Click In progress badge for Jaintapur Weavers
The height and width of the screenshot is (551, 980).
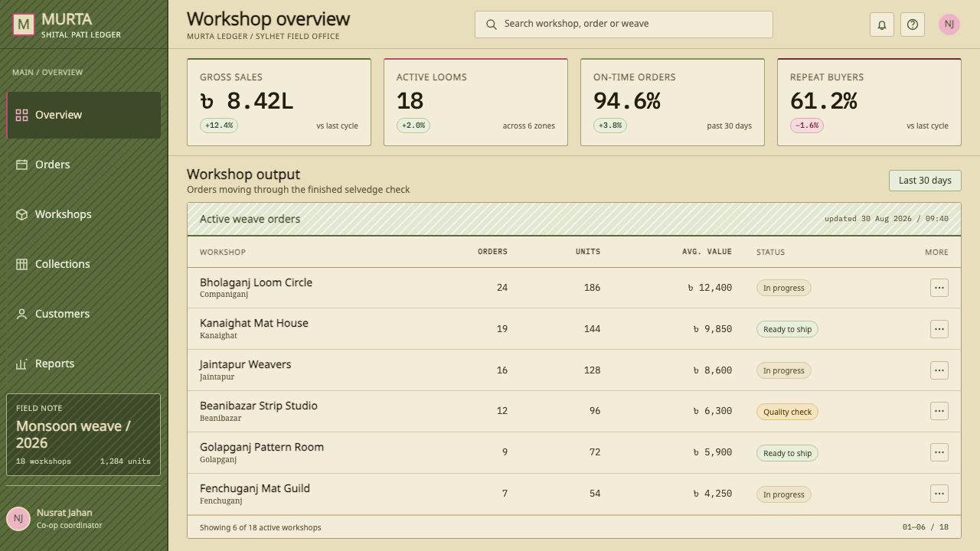[x=783, y=370]
